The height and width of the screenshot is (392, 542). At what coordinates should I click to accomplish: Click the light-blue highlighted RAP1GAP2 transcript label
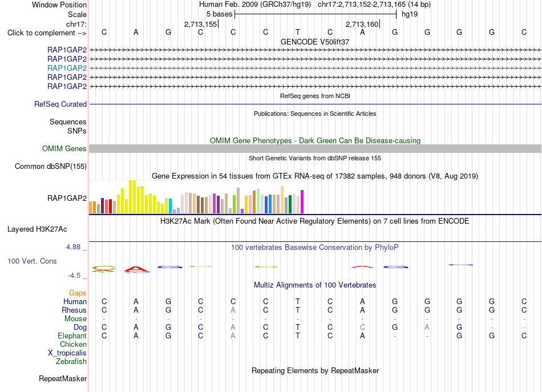(67, 68)
